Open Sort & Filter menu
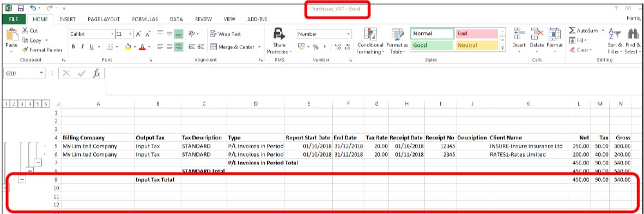 point(615,41)
